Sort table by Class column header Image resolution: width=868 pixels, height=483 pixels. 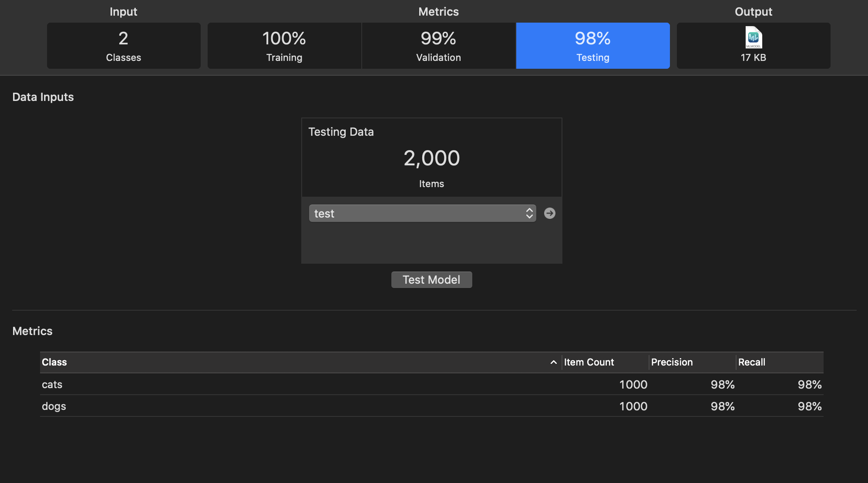(54, 362)
